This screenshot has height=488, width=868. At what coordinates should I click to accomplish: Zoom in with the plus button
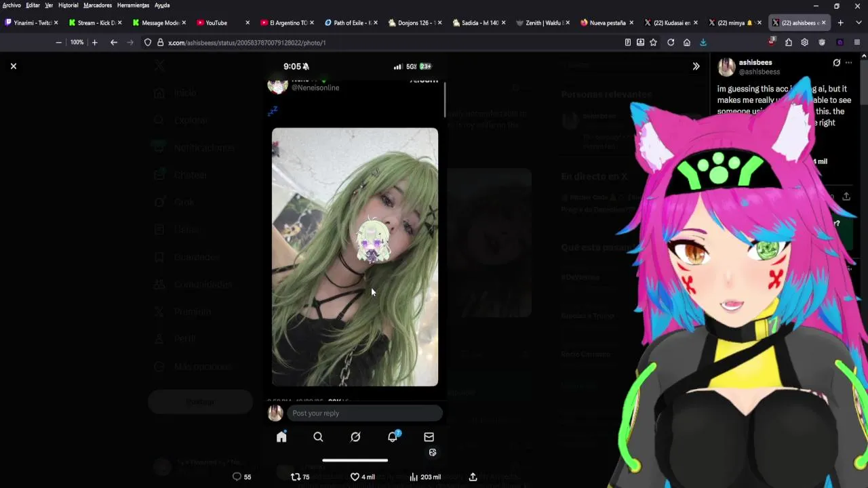(x=94, y=42)
